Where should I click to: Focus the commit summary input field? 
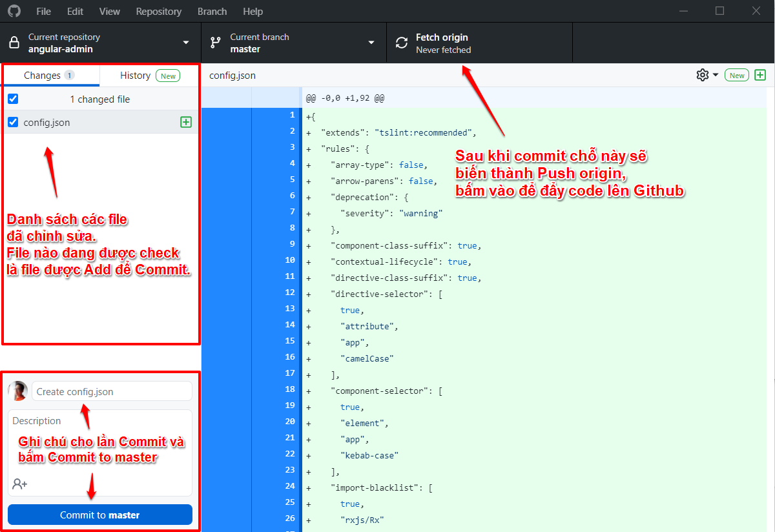point(112,391)
